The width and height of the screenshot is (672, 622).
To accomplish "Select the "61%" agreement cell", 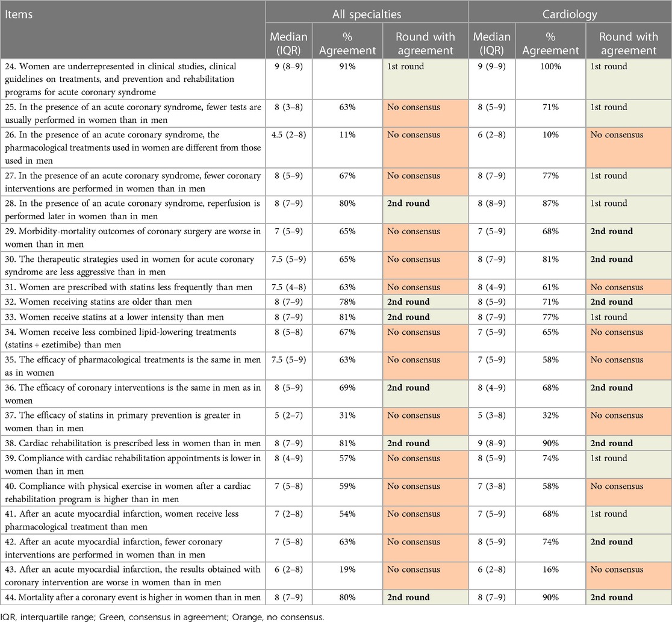I will [551, 287].
